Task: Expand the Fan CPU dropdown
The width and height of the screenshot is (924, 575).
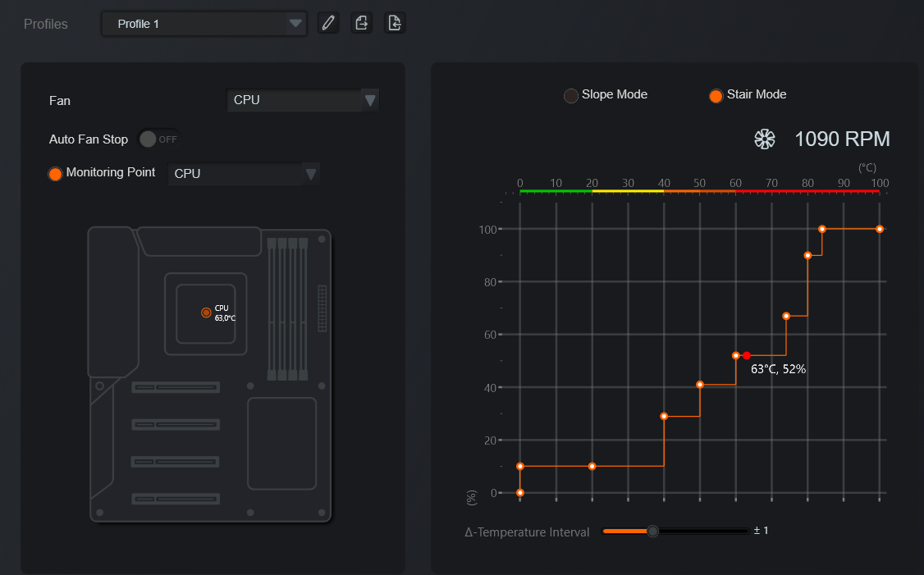Action: [302, 100]
